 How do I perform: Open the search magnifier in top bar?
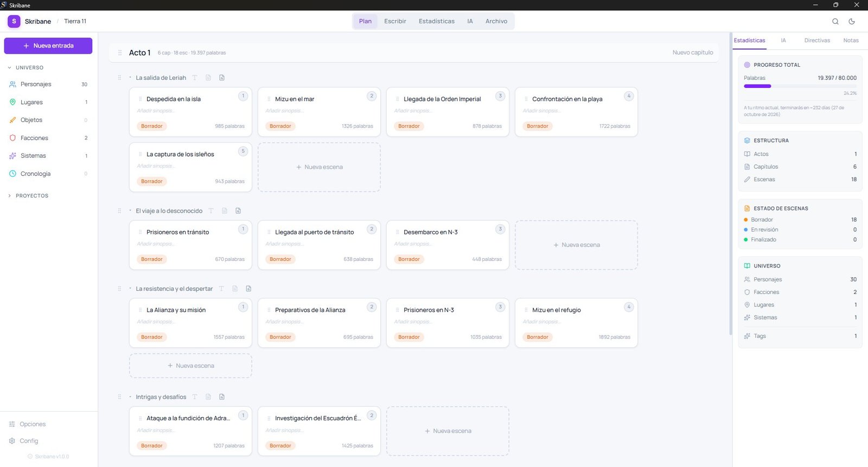click(x=835, y=21)
